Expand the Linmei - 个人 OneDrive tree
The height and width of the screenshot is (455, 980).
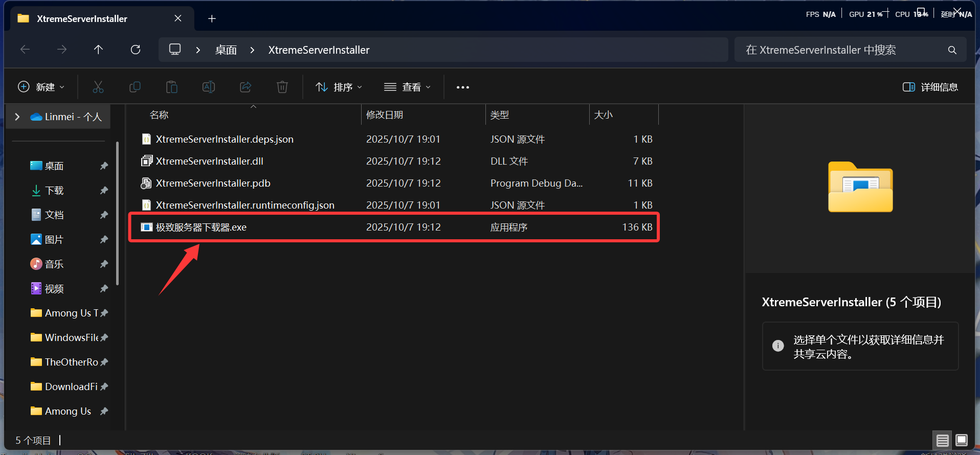click(x=17, y=117)
